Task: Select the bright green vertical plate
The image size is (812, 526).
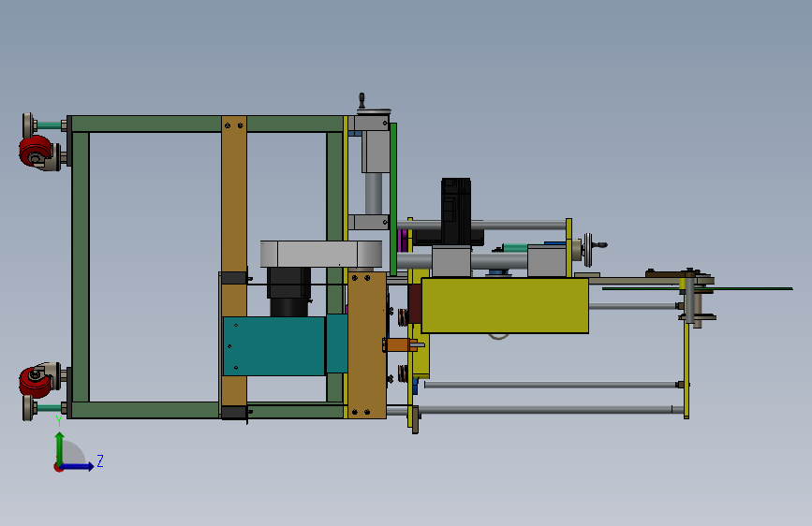Action: tap(393, 199)
